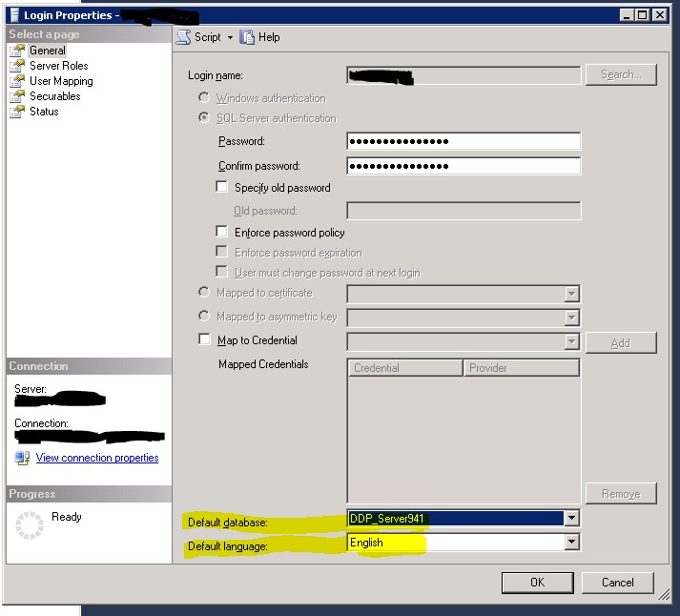Click the window corner sizing grip
This screenshot has width=680, height=616.
[665, 595]
